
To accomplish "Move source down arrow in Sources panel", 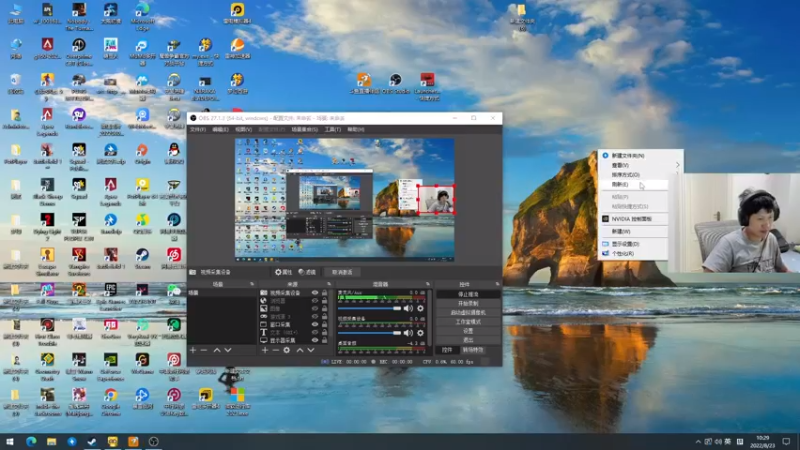I will point(311,350).
